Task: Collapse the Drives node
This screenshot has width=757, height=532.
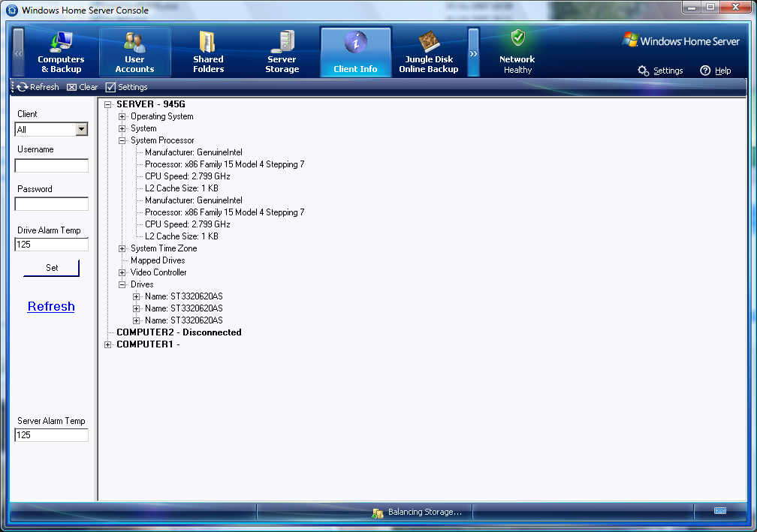Action: (x=122, y=284)
